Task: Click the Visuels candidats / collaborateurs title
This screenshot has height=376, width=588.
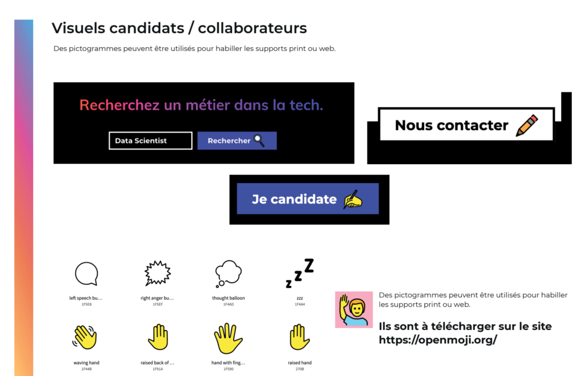Action: click(x=179, y=28)
